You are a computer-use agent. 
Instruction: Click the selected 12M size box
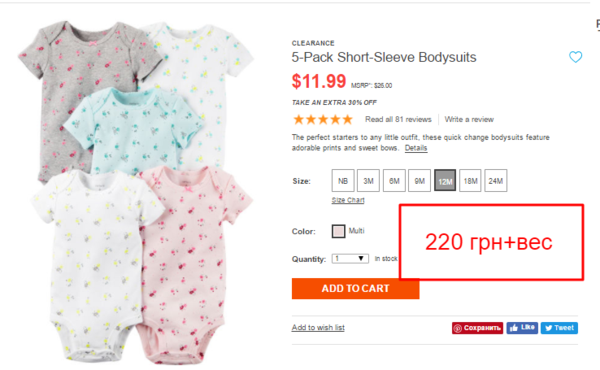(445, 181)
